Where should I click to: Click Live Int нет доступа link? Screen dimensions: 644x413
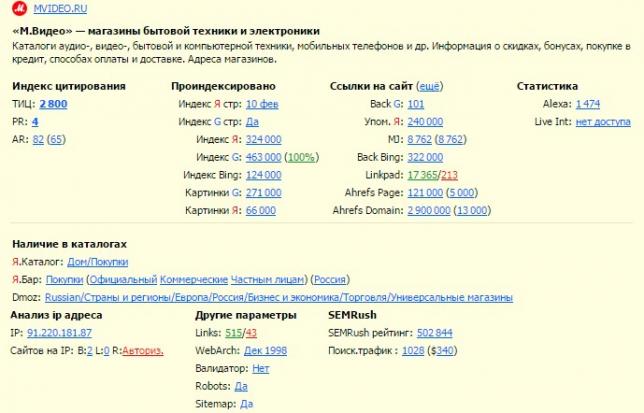click(x=603, y=122)
